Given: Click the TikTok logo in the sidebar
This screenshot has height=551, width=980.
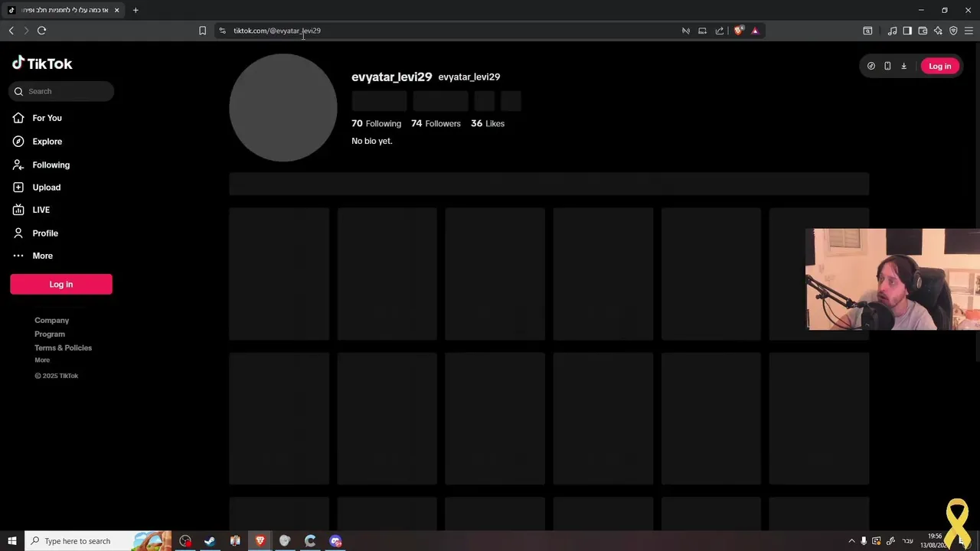Looking at the screenshot, I should coord(42,64).
